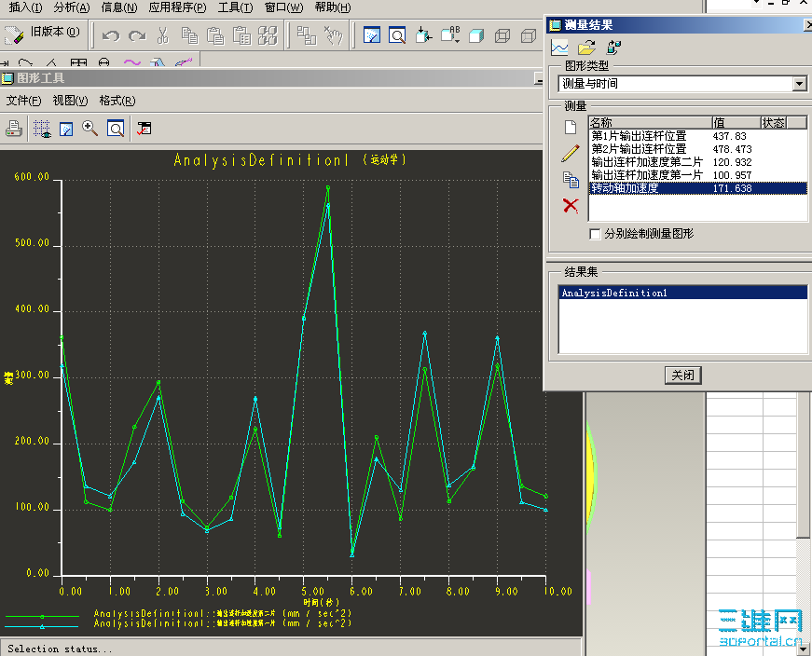Screen dimensions: 812x656
Task: Delete selected measure with red X
Action: pos(571,205)
